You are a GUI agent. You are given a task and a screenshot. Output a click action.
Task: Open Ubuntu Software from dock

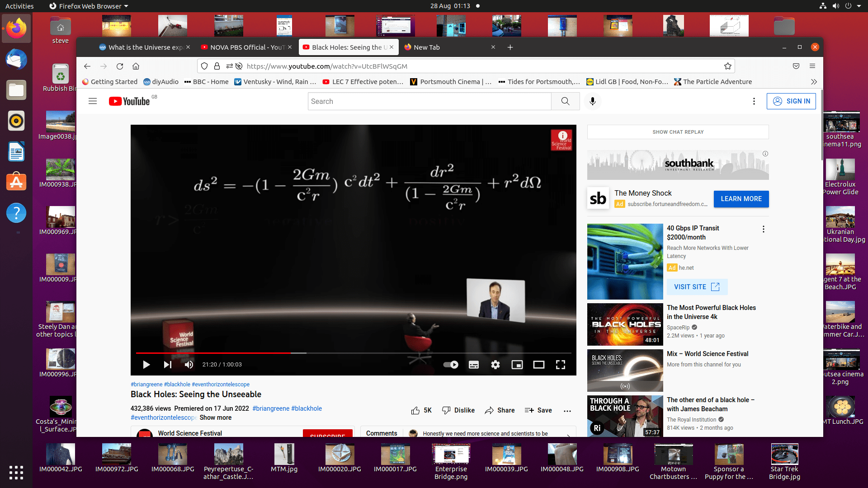(16, 182)
